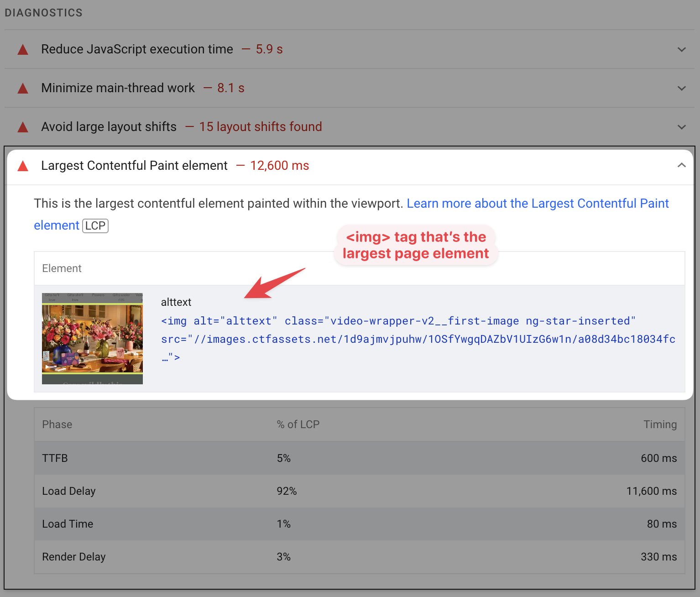Click the '1%' Load Time percentage
The width and height of the screenshot is (700, 597).
point(283,524)
